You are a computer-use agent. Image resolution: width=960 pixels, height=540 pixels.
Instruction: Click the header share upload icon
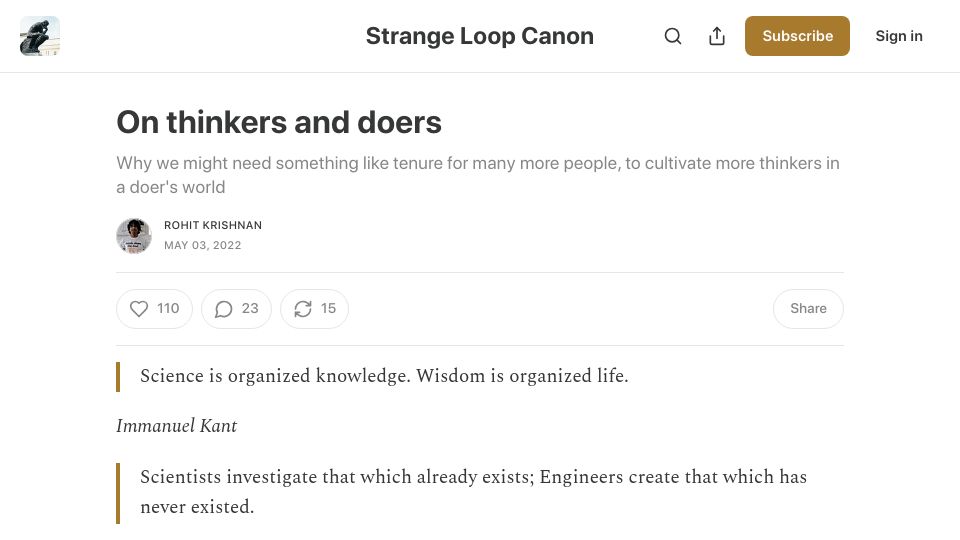tap(717, 36)
